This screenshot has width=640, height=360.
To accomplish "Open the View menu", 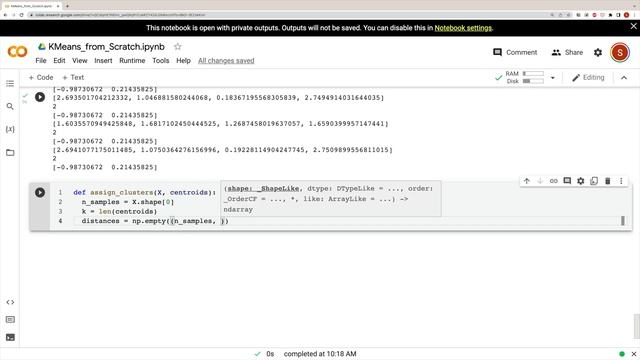I will click(80, 60).
